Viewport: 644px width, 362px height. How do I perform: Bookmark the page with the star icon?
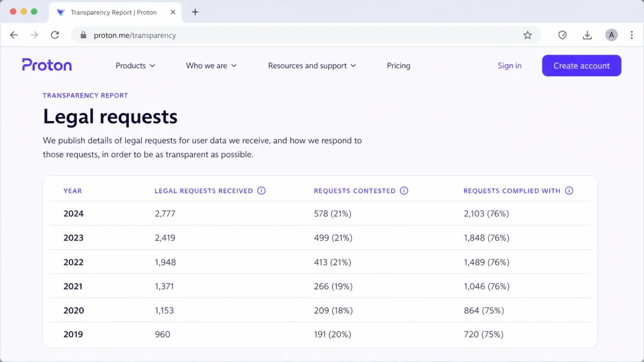pyautogui.click(x=528, y=35)
